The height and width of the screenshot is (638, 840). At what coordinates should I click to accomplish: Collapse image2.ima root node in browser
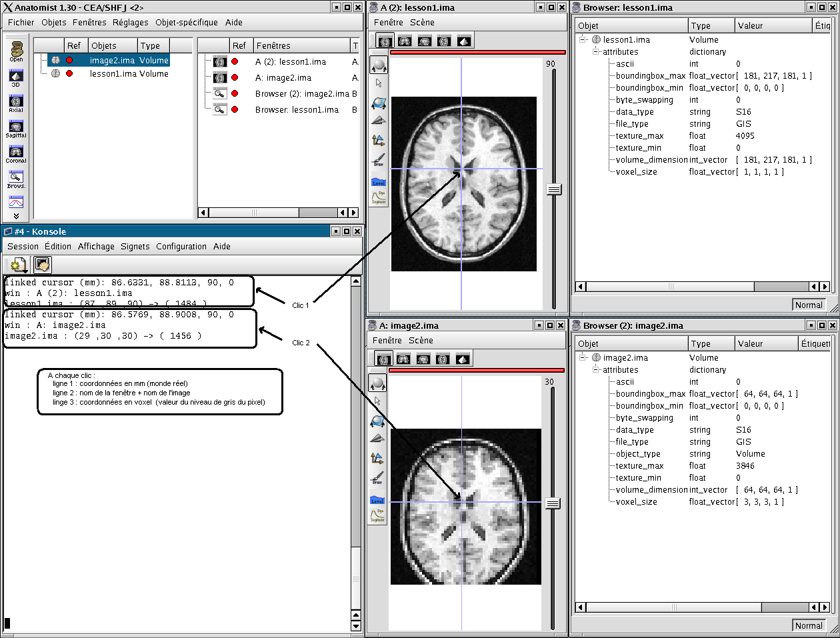tap(583, 357)
